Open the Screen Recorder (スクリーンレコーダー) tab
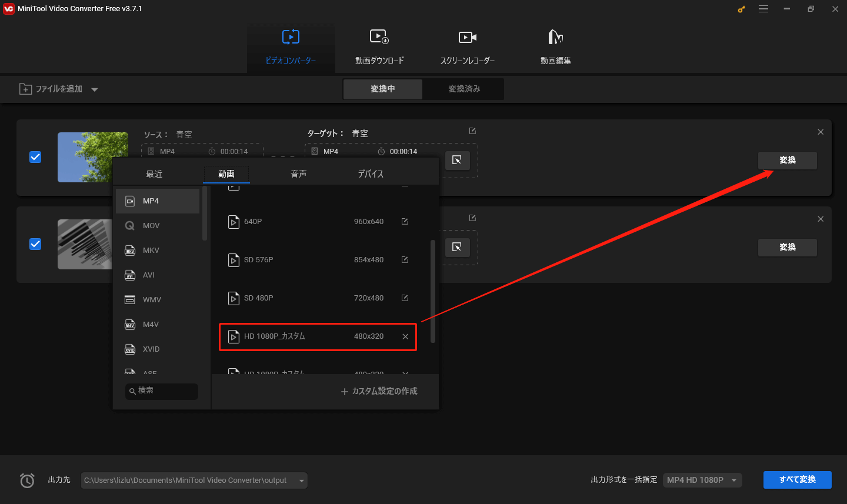847x504 pixels. 468,48
